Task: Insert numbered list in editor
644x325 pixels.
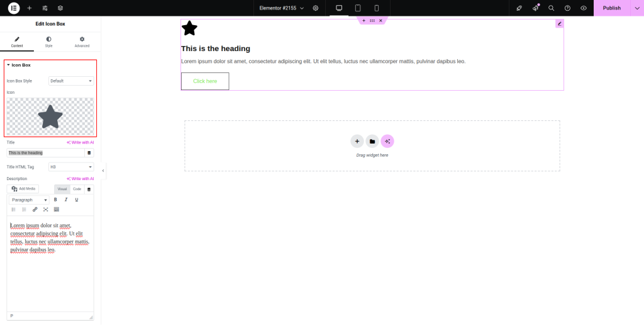Action: pos(25,209)
